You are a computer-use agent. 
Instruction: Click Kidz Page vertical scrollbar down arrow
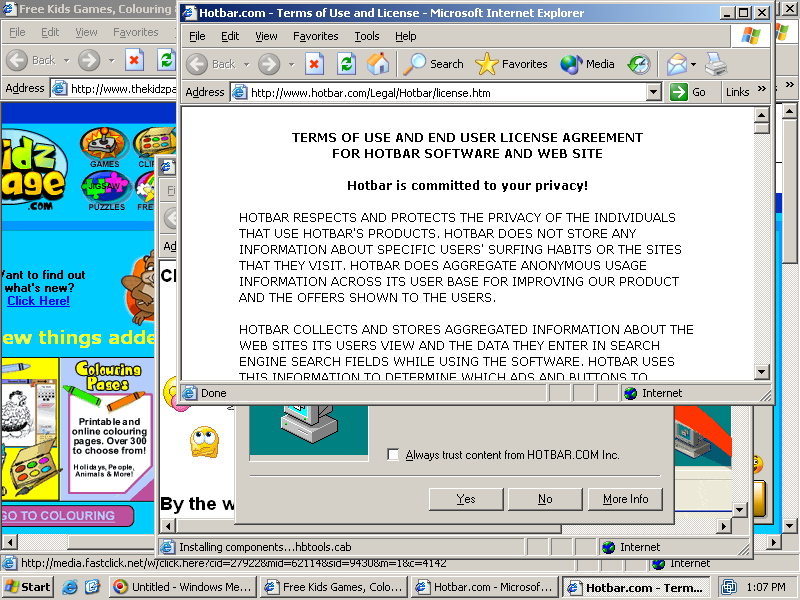pos(789,526)
